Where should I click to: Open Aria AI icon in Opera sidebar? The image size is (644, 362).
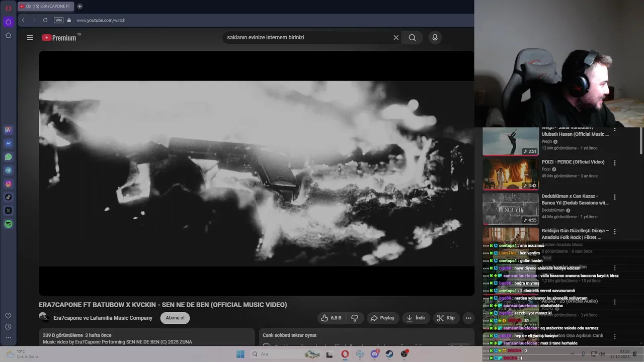pos(8,130)
